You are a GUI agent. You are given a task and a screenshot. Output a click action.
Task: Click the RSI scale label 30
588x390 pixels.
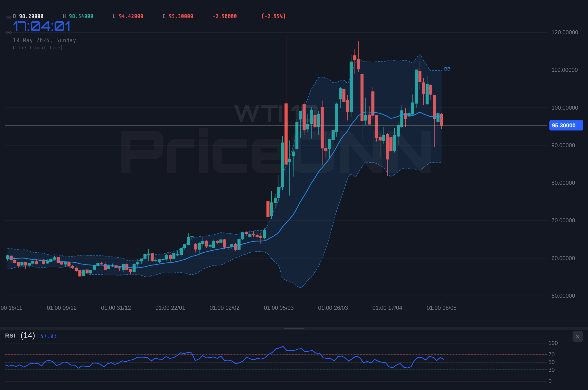pyautogui.click(x=551, y=370)
